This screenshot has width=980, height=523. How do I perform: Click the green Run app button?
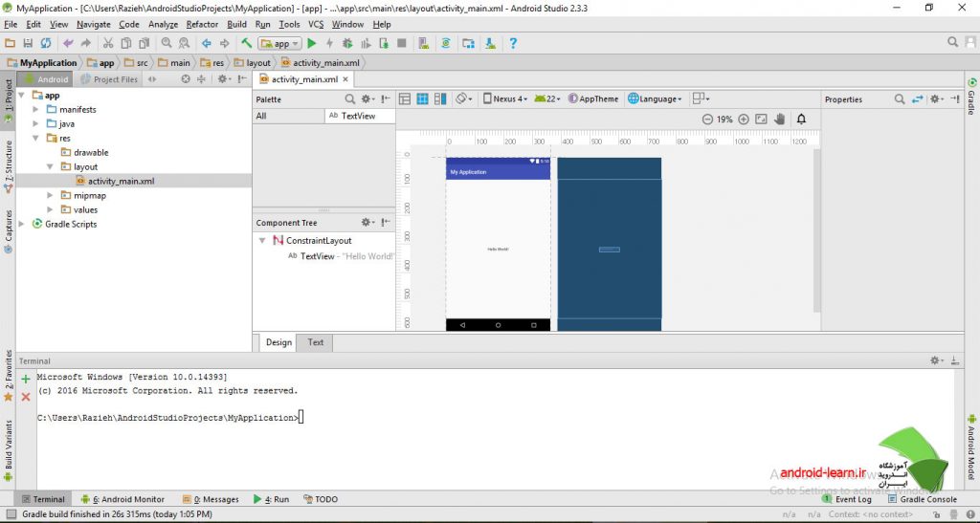coord(311,44)
